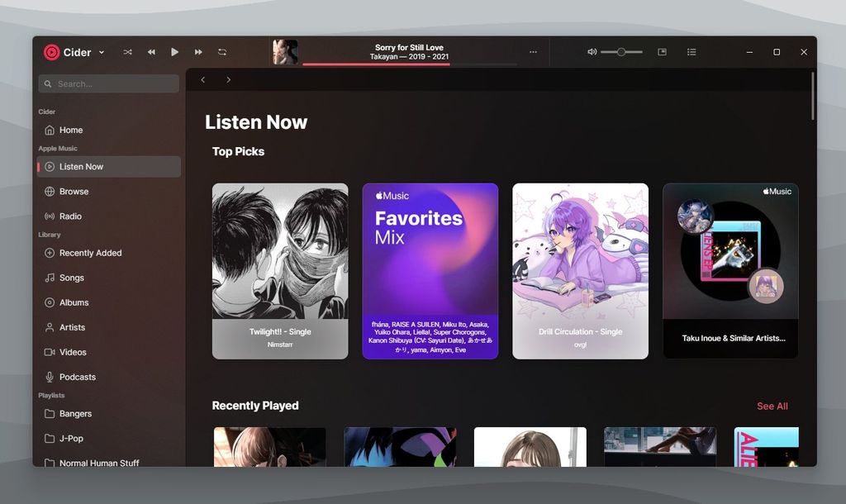This screenshot has height=504, width=846.
Task: Open the Favorites Mix playlist card
Action: [x=430, y=270]
